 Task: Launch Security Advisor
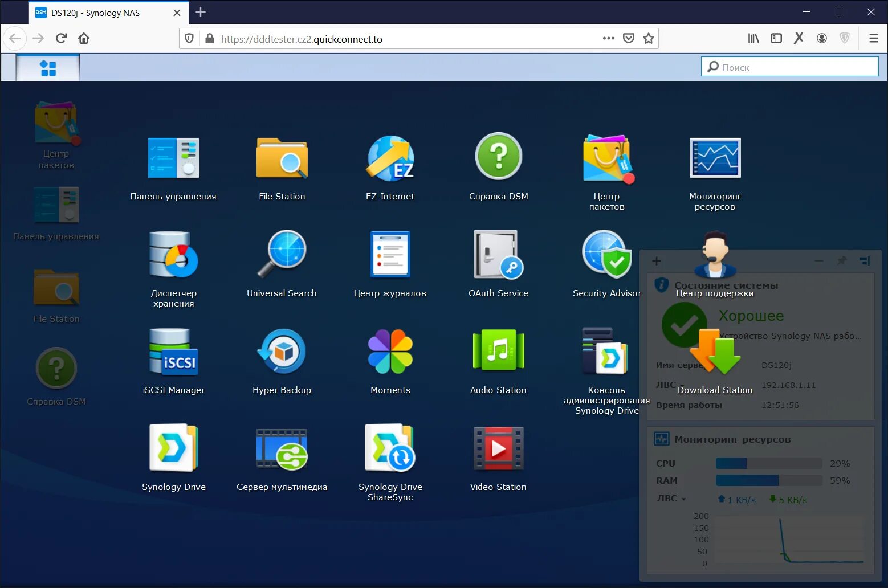click(607, 254)
